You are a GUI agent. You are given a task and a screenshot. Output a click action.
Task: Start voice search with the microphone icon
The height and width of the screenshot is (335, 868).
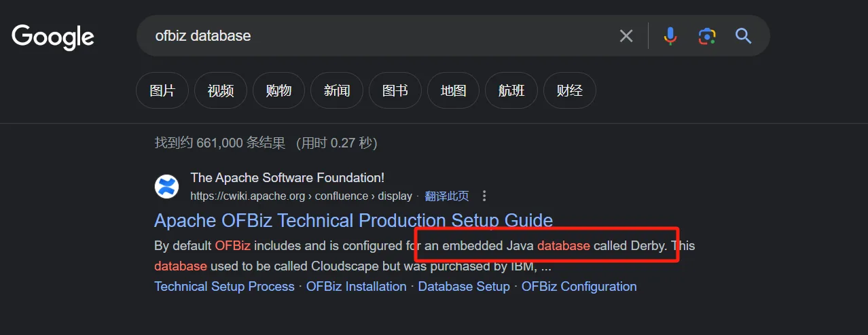tap(670, 36)
